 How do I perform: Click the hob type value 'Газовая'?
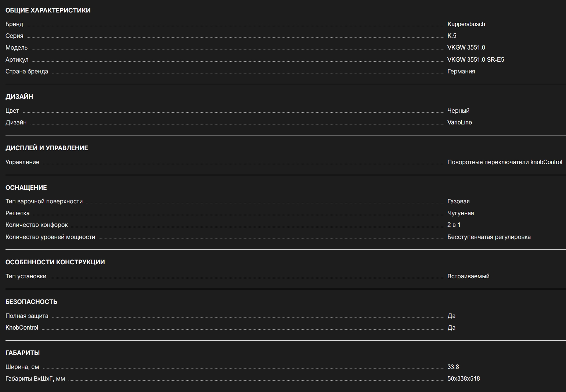tap(458, 202)
